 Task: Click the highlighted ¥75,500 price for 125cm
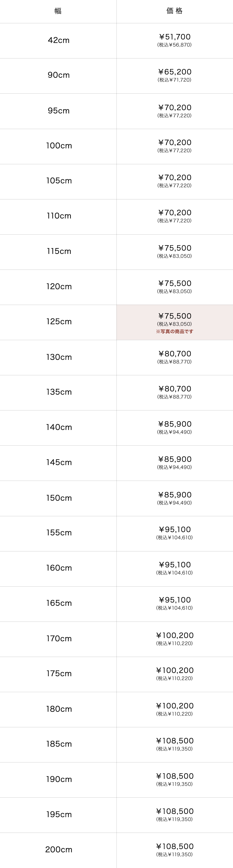(175, 316)
